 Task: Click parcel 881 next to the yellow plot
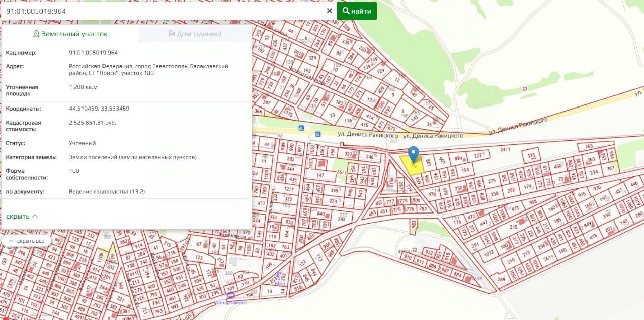point(429,162)
